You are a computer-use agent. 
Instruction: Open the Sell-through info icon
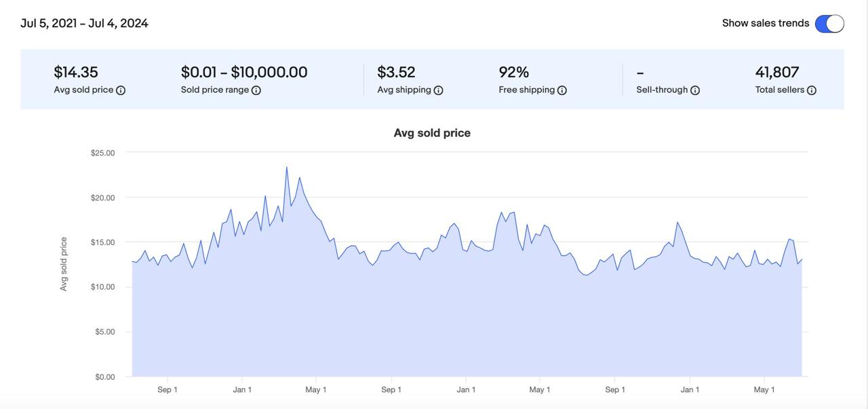695,90
